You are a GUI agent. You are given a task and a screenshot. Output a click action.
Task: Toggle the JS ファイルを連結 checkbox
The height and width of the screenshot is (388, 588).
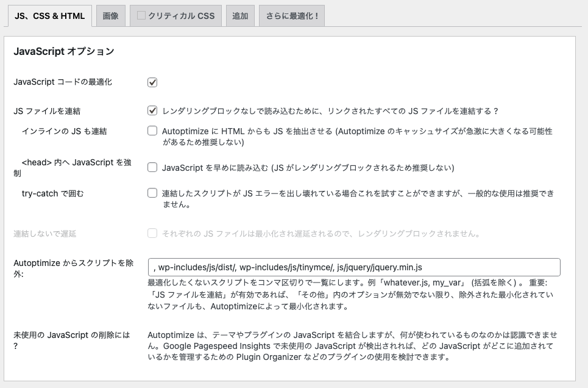point(152,111)
